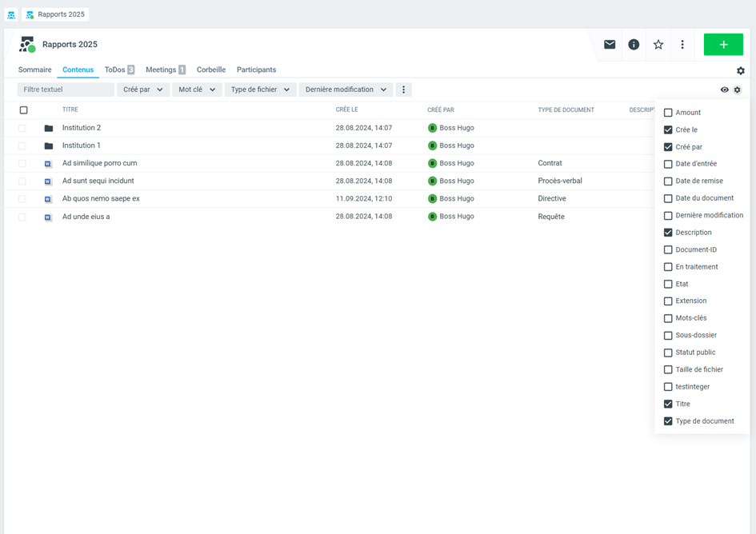
Task: Expand the Dernière modification filter
Action: [x=346, y=90]
